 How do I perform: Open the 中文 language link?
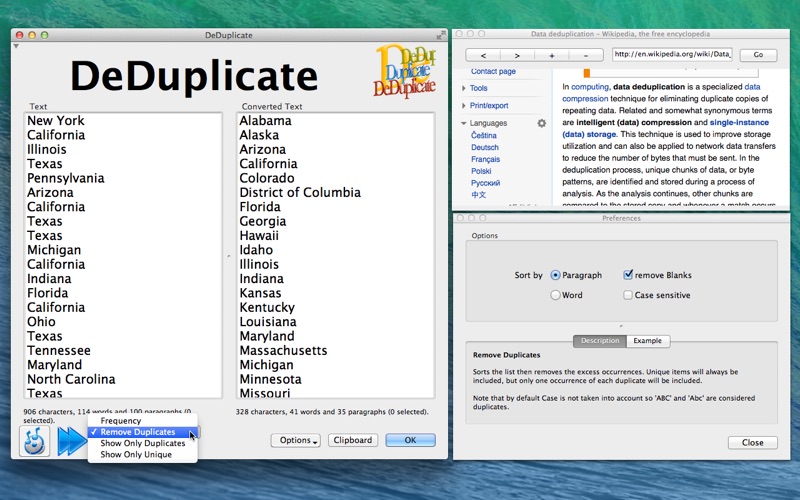(479, 195)
